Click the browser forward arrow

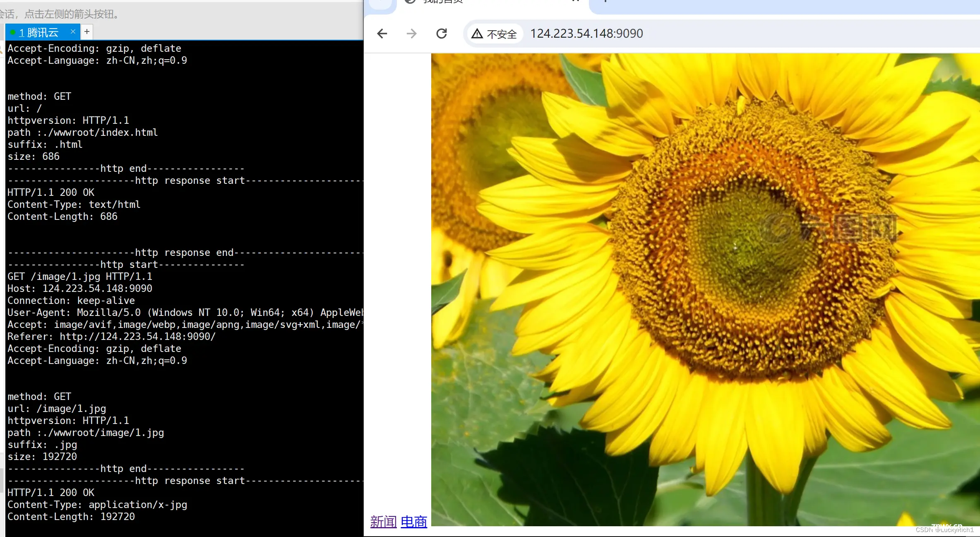(x=411, y=34)
